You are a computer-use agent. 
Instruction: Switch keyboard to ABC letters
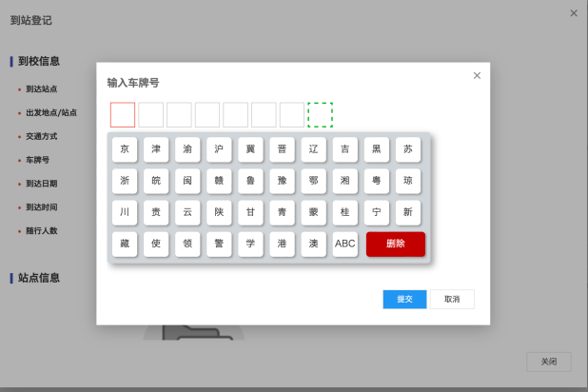[x=345, y=244]
